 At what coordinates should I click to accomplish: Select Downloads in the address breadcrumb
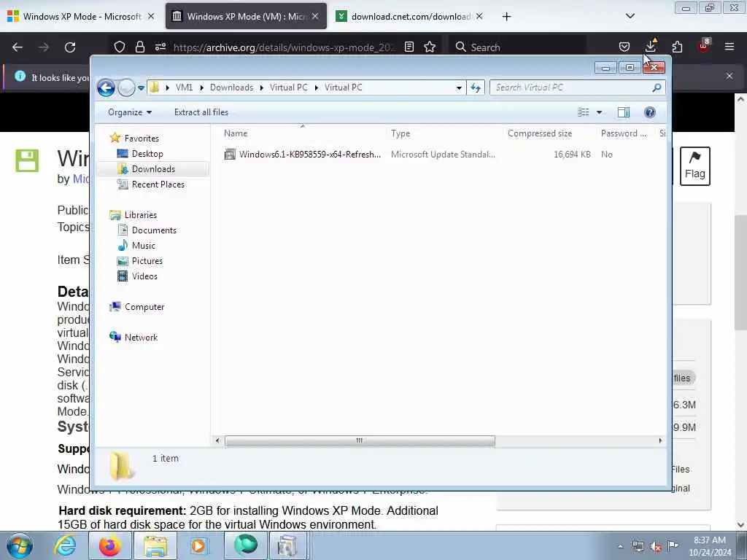coord(231,87)
